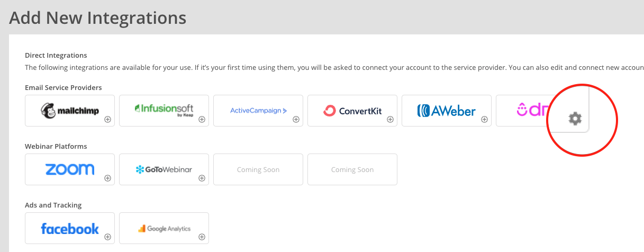Click the plus icon on Infusionsoft

tap(202, 120)
